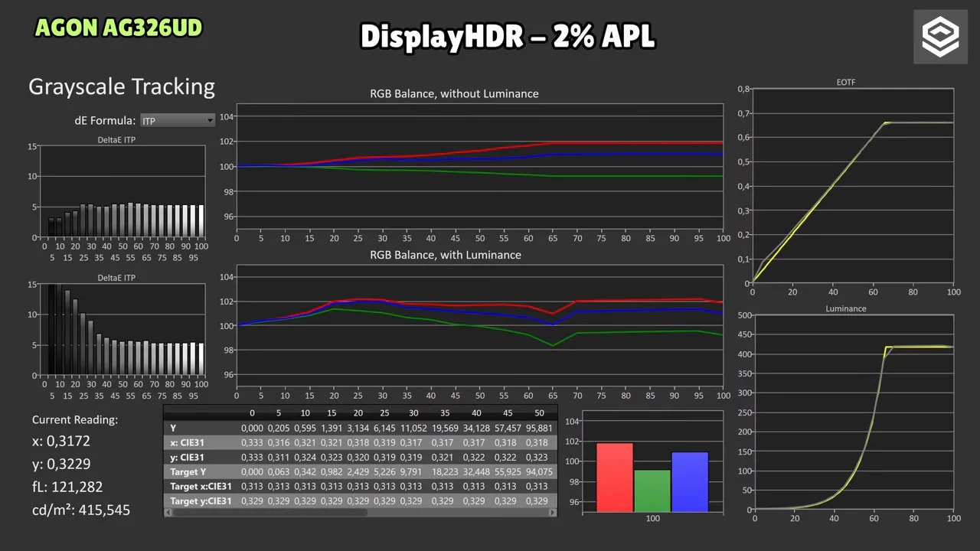This screenshot has width=980, height=551.
Task: Select the 'Y' row header in table
Action: point(173,429)
